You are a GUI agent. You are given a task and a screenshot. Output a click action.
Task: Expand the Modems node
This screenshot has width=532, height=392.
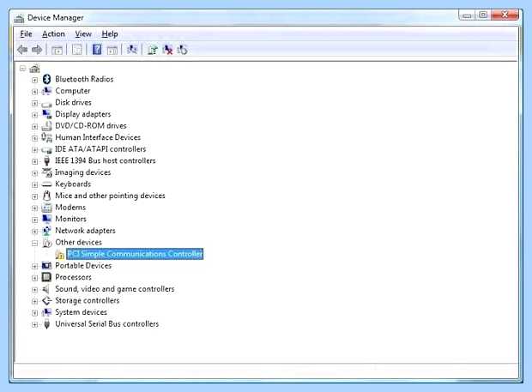pyautogui.click(x=34, y=208)
